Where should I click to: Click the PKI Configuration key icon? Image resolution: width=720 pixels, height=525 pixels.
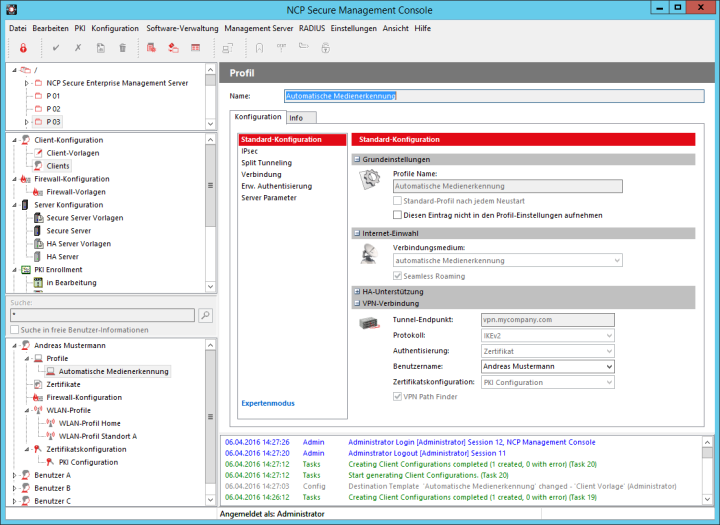point(51,462)
